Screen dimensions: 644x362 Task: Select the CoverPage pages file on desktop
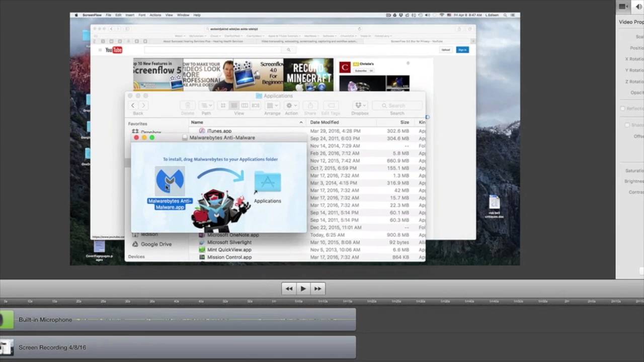[99, 250]
